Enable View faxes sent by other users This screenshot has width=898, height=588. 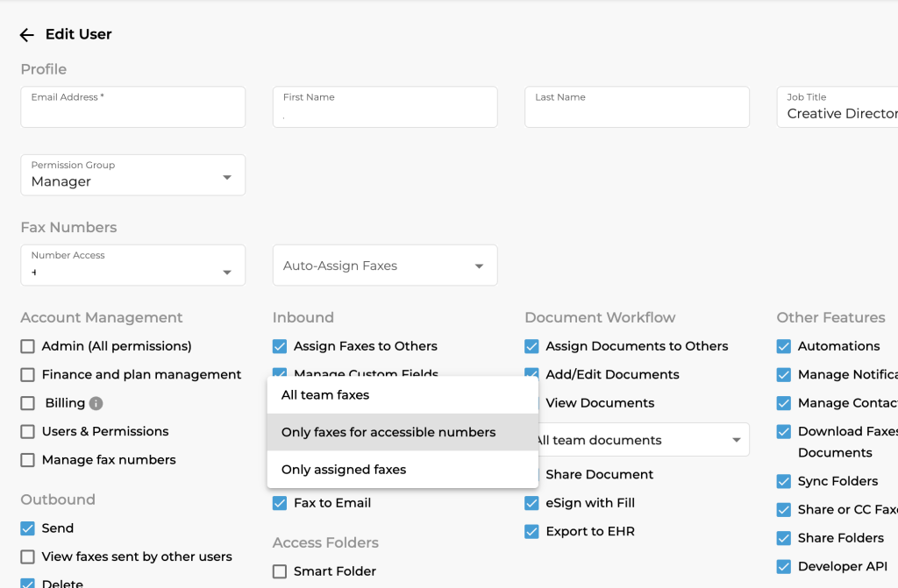(x=27, y=556)
